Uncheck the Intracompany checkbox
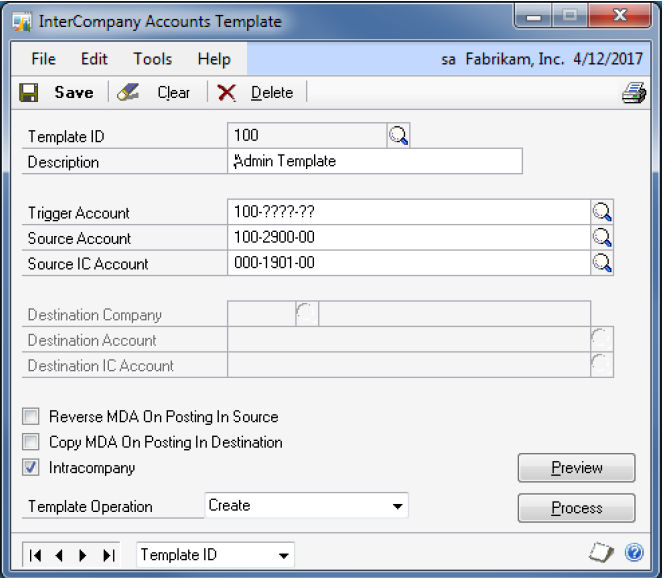665x578 pixels. click(x=31, y=467)
